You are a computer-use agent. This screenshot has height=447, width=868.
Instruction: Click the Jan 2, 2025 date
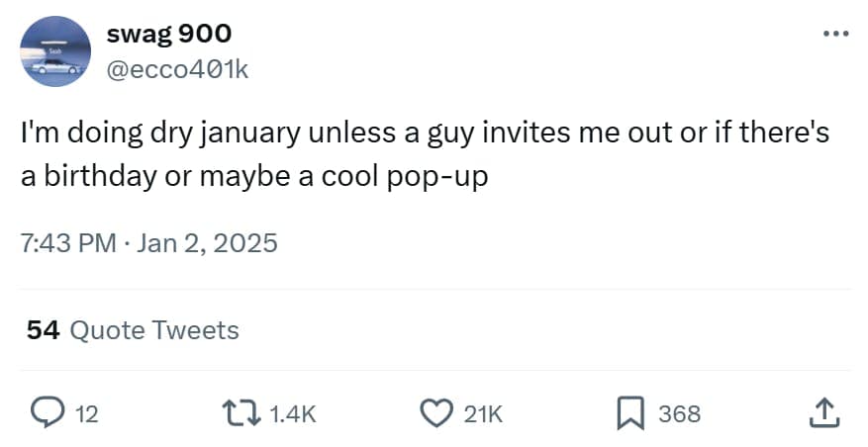[x=207, y=242]
